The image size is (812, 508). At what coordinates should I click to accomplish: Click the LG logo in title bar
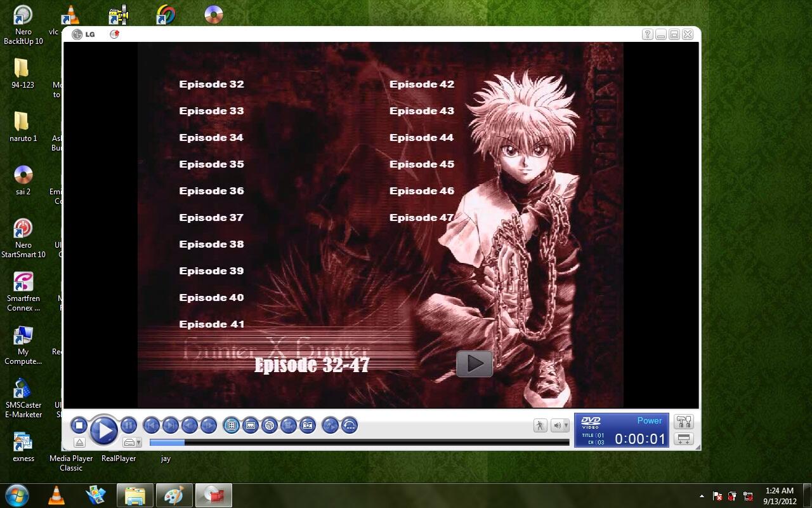pyautogui.click(x=84, y=34)
